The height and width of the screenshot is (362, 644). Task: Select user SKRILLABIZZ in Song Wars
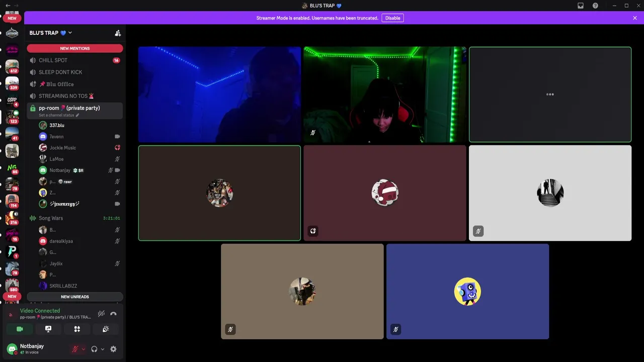79,286
